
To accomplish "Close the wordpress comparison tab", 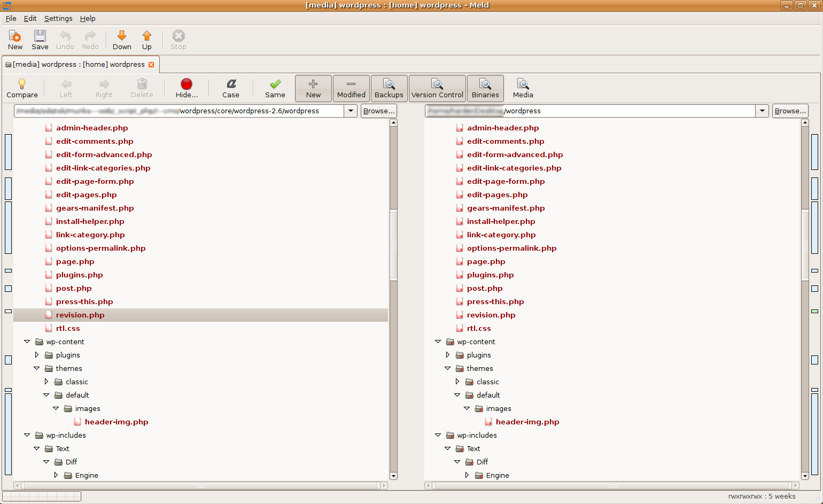I will (151, 65).
